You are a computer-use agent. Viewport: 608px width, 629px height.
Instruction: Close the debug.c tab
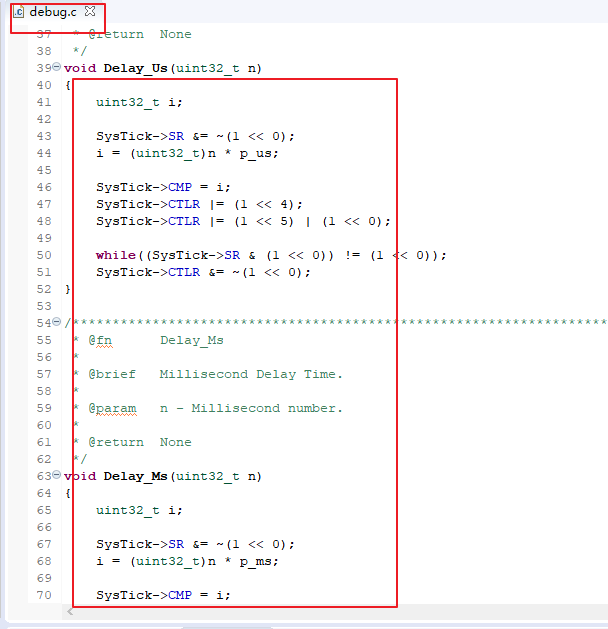coord(90,12)
